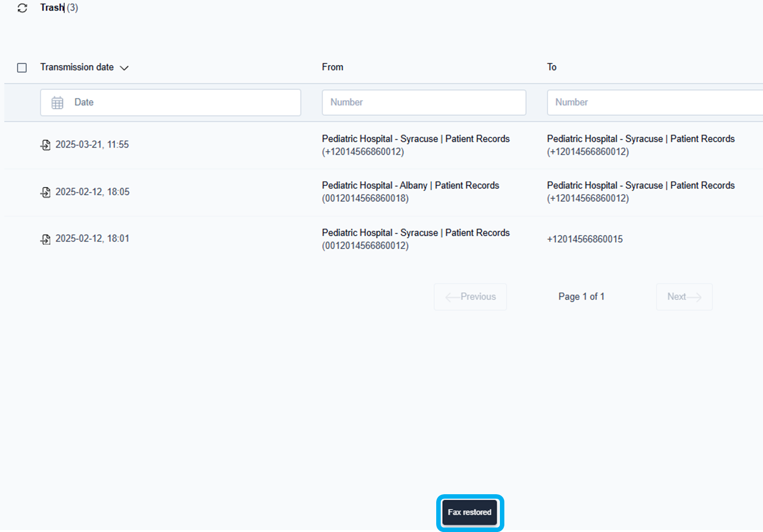763x532 pixels.
Task: Go to the Previous page
Action: [x=471, y=297]
